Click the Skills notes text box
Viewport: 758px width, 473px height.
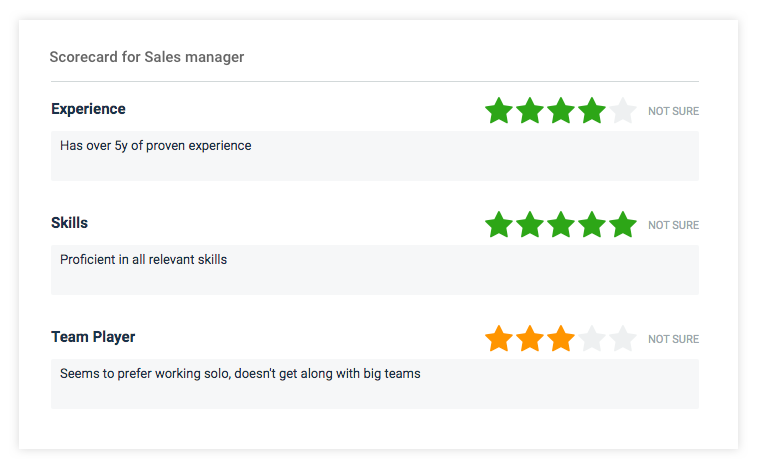(x=375, y=270)
